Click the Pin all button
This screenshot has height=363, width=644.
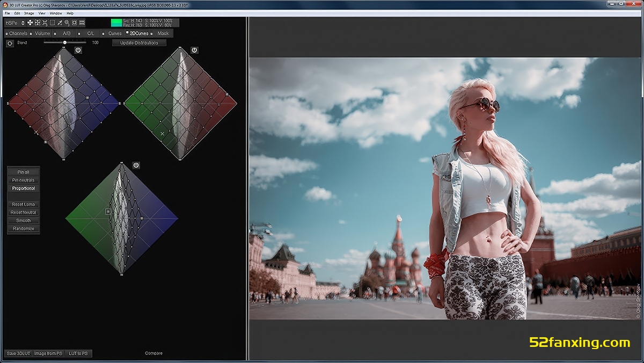coord(24,172)
